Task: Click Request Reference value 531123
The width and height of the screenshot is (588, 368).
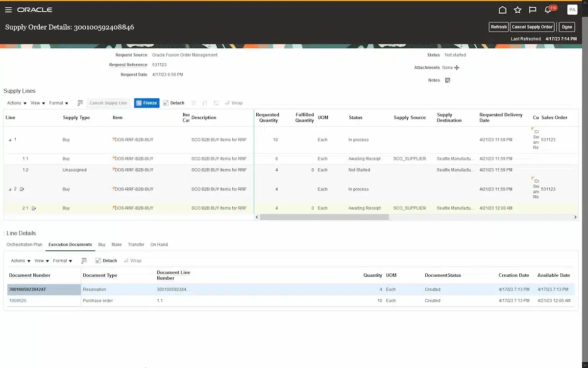Action: point(159,65)
